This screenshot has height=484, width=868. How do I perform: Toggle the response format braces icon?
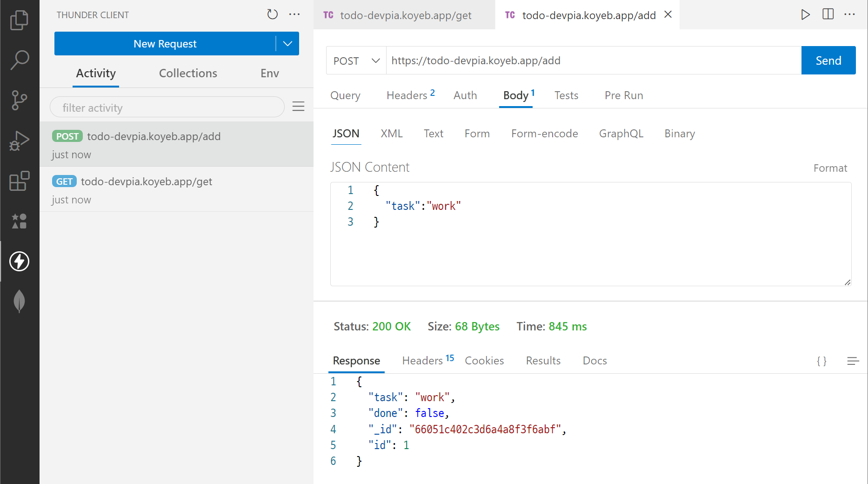point(822,361)
